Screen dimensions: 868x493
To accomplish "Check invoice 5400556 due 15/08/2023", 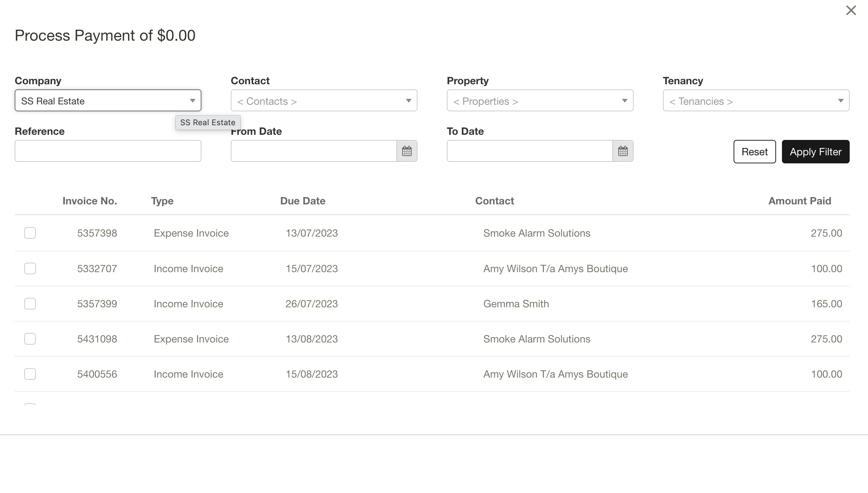I will click(x=30, y=374).
